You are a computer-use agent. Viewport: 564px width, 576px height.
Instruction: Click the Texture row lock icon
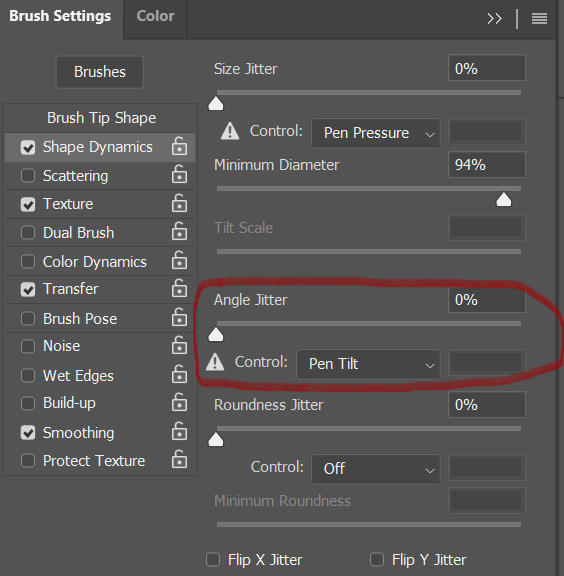179,203
